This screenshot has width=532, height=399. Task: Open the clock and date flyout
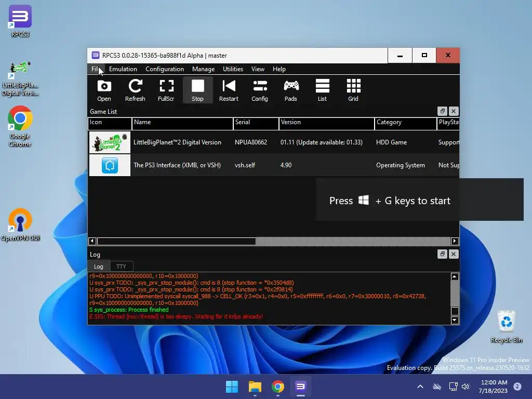click(x=494, y=387)
